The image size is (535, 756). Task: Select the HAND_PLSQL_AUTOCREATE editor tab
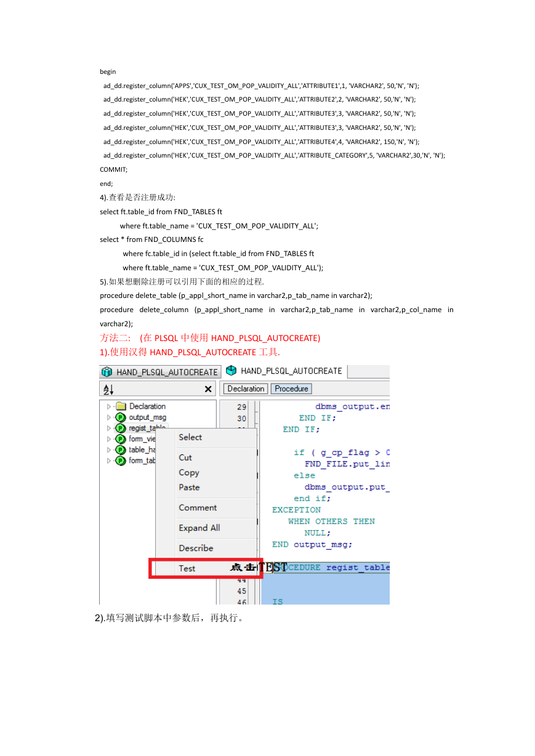click(x=284, y=371)
